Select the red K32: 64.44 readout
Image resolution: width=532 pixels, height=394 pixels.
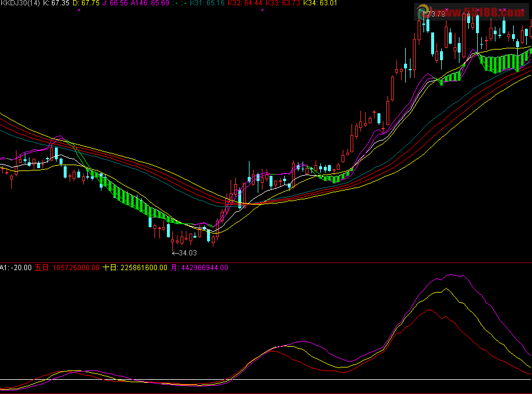coord(245,3)
